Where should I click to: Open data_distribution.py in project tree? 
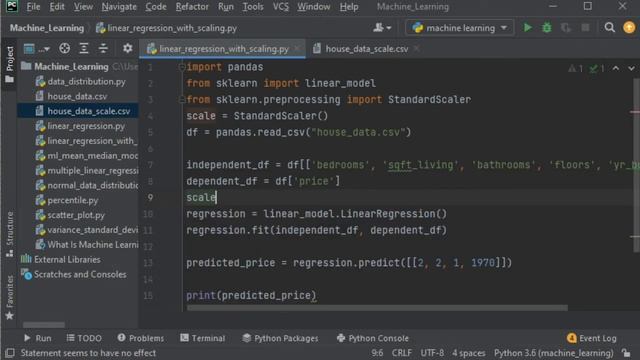[x=86, y=81]
